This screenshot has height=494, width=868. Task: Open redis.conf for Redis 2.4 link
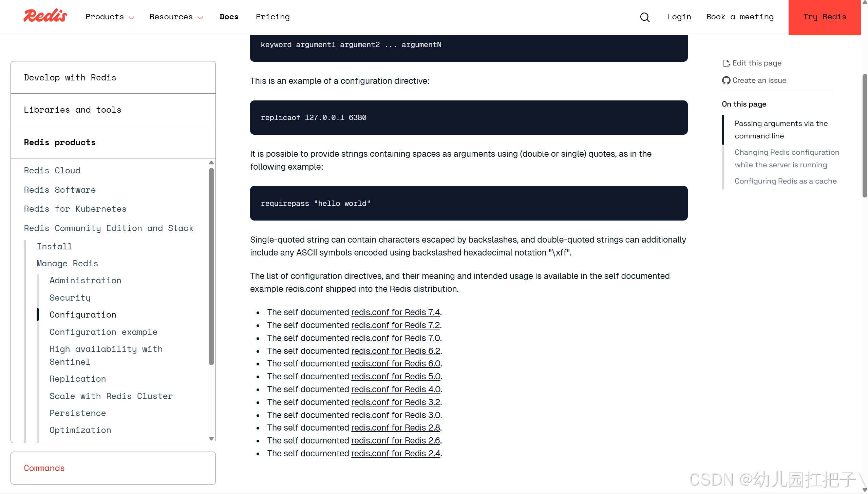tap(395, 453)
